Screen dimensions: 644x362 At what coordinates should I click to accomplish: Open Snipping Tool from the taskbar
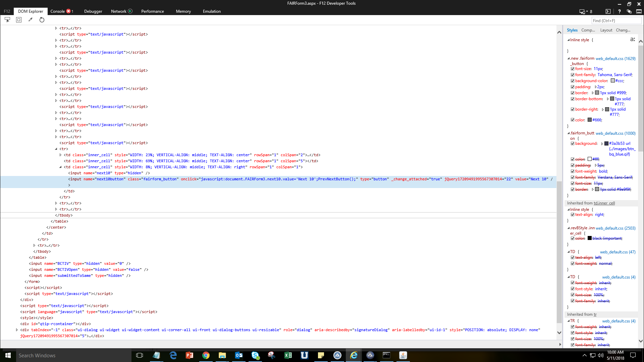click(x=272, y=355)
